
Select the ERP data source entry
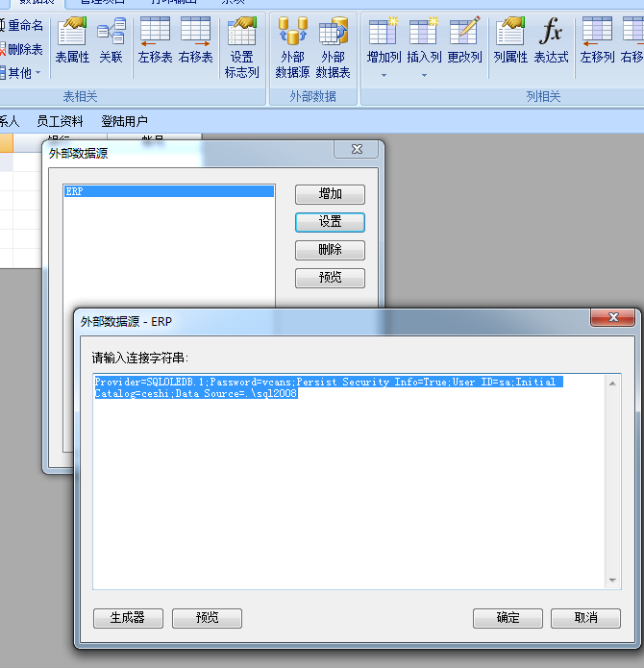(168, 191)
